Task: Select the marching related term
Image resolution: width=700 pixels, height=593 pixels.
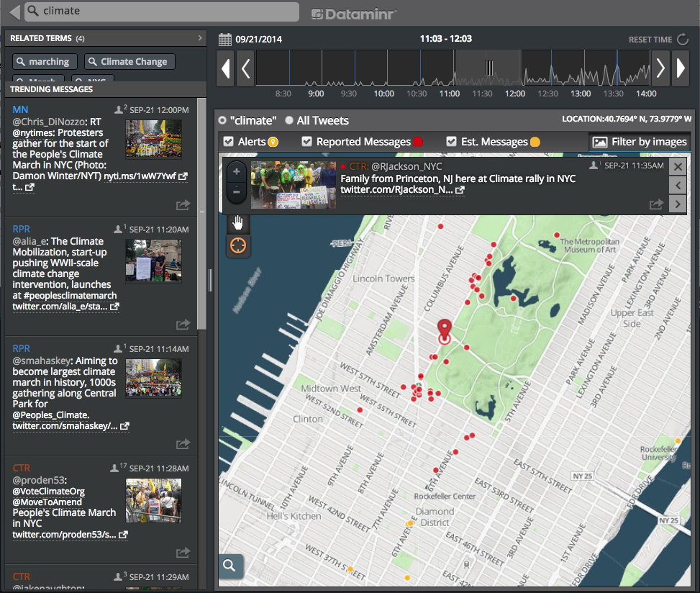Action: tap(45, 62)
